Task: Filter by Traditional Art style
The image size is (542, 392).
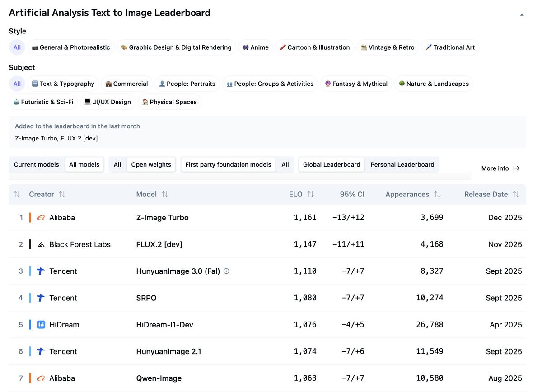Action: [450, 47]
